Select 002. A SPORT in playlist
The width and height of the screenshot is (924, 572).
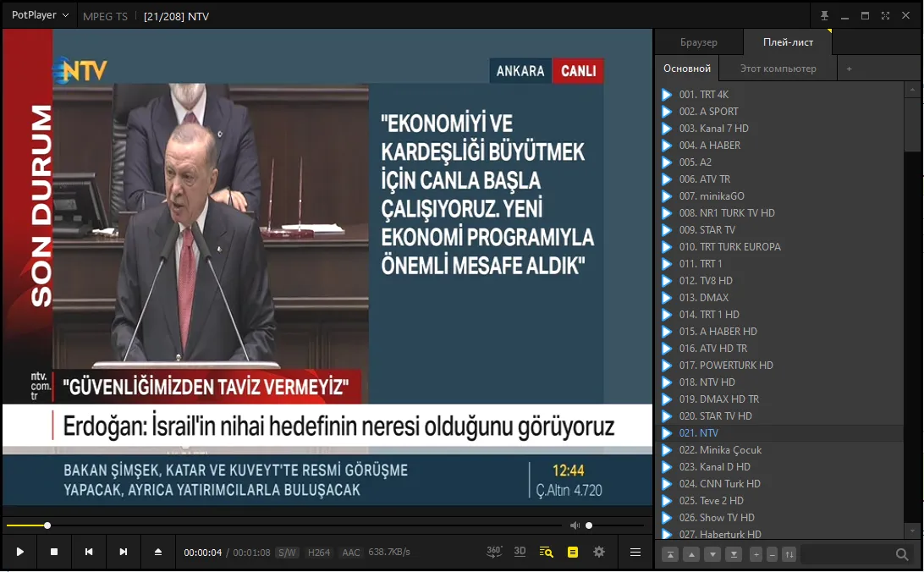[708, 112]
